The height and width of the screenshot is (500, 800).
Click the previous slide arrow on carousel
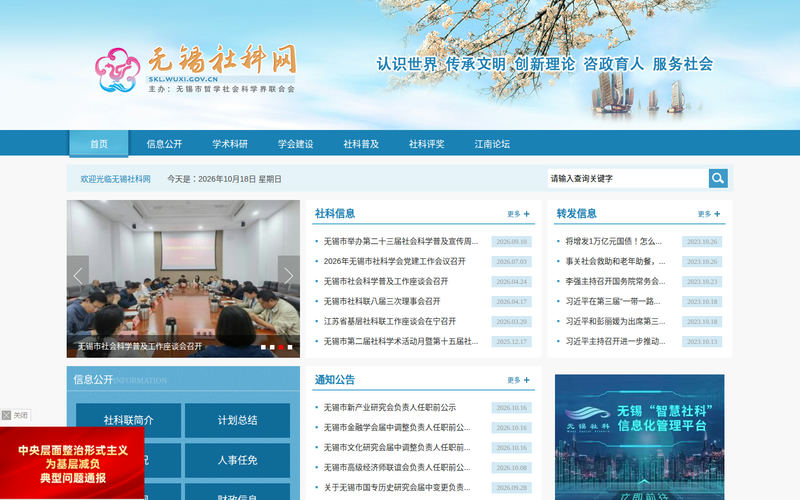(78, 276)
